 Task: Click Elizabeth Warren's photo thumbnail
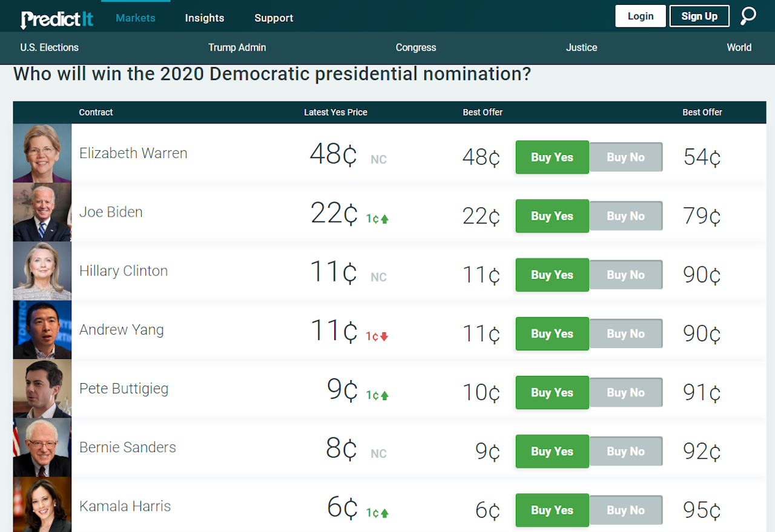42,153
